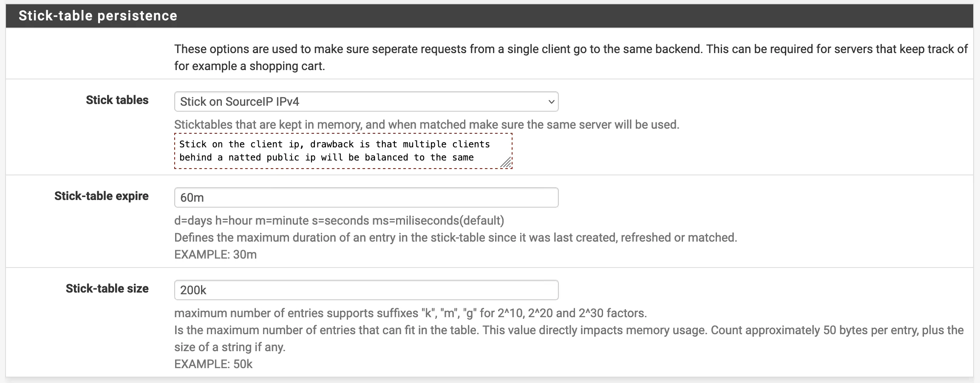Click the "Stick tables" row label
This screenshot has width=980, height=383.
[x=117, y=100]
